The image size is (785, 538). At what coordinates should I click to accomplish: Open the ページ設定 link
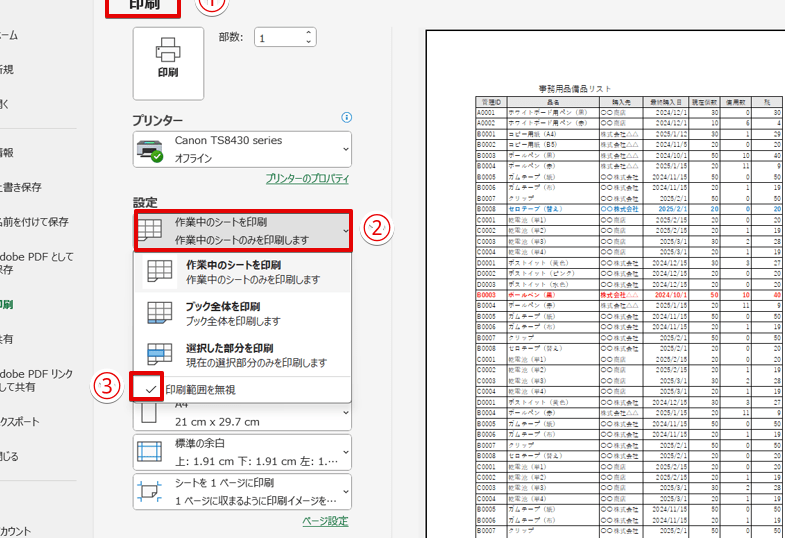[325, 521]
